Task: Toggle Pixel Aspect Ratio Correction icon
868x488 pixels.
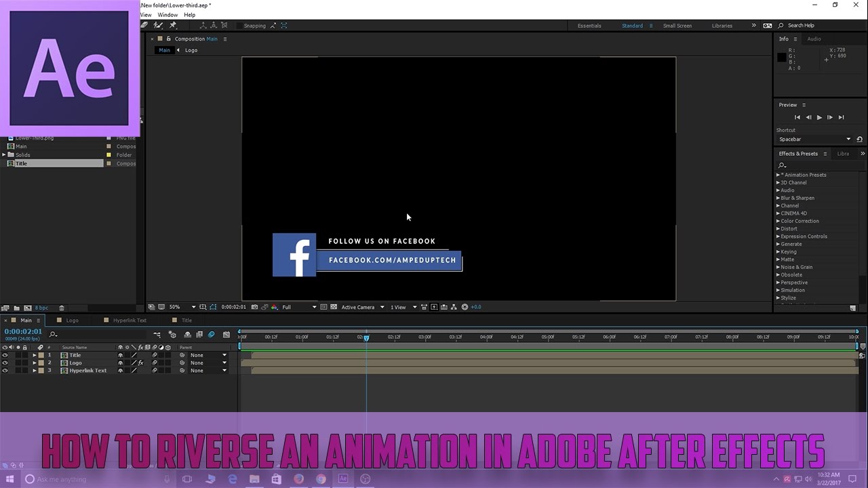Action: point(424,307)
